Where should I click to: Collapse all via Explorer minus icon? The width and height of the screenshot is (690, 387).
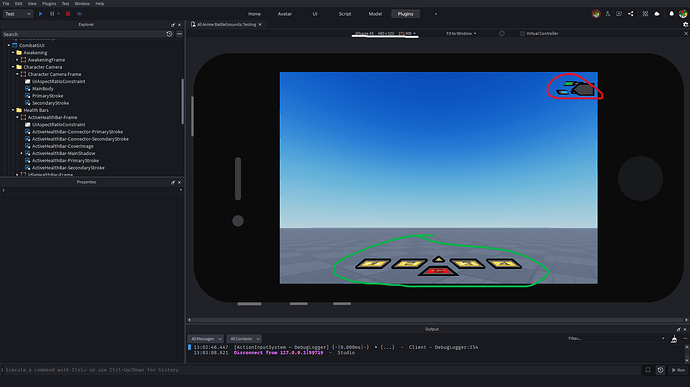click(x=180, y=34)
